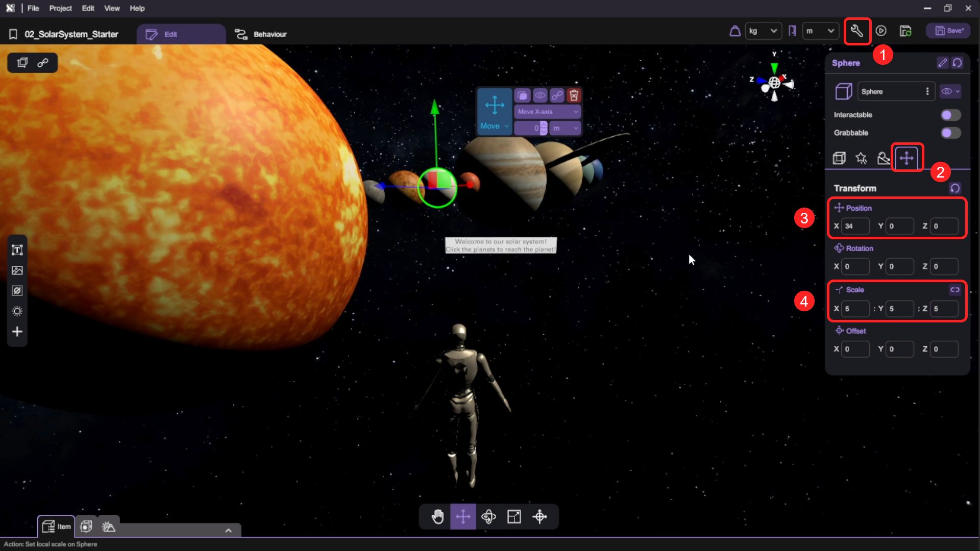980x551 pixels.
Task: Switch to the Behaviour tab
Action: (261, 34)
